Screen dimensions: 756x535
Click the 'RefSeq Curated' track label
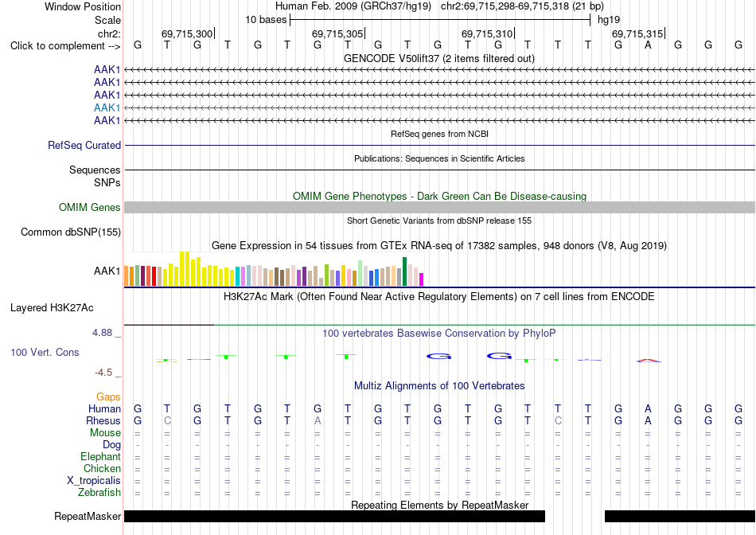84,145
